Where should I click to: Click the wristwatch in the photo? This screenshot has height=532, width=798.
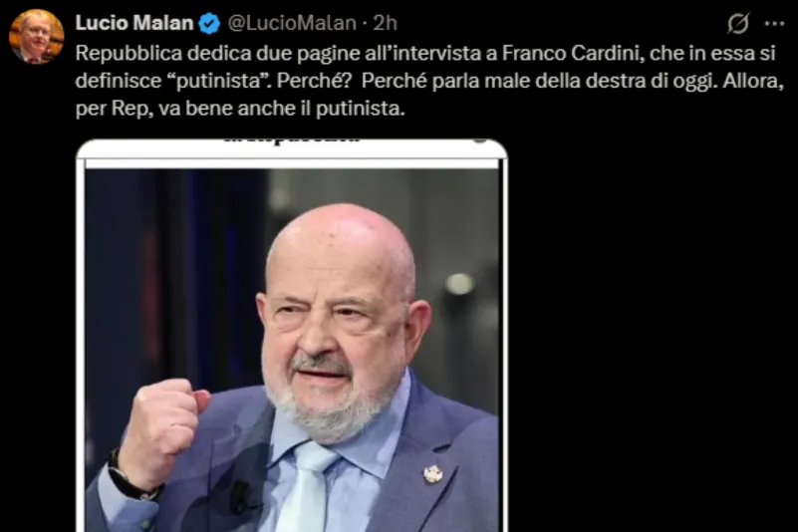pos(132,479)
